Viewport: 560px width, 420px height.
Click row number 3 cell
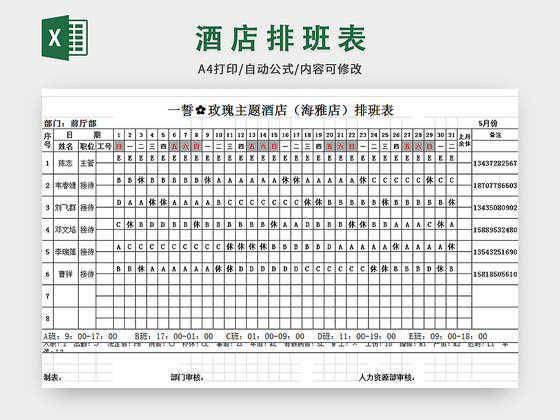tap(48, 208)
